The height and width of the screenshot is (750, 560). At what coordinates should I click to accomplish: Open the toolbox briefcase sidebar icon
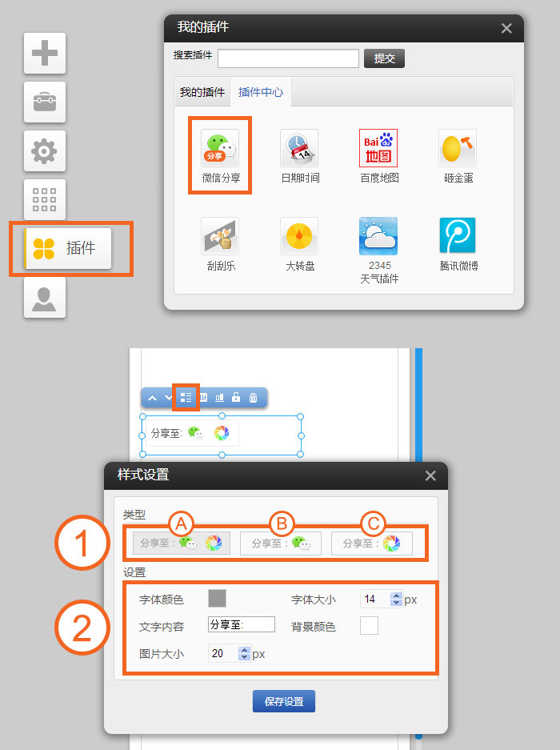(x=45, y=102)
